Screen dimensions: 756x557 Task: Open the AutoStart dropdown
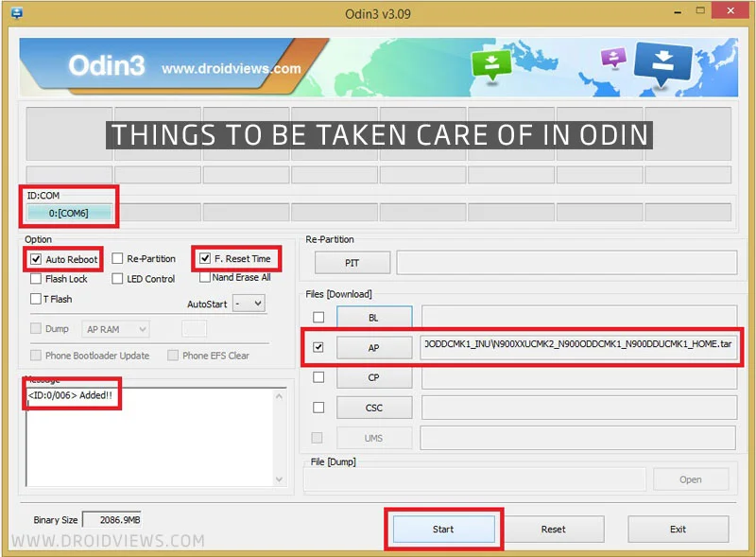coord(247,303)
